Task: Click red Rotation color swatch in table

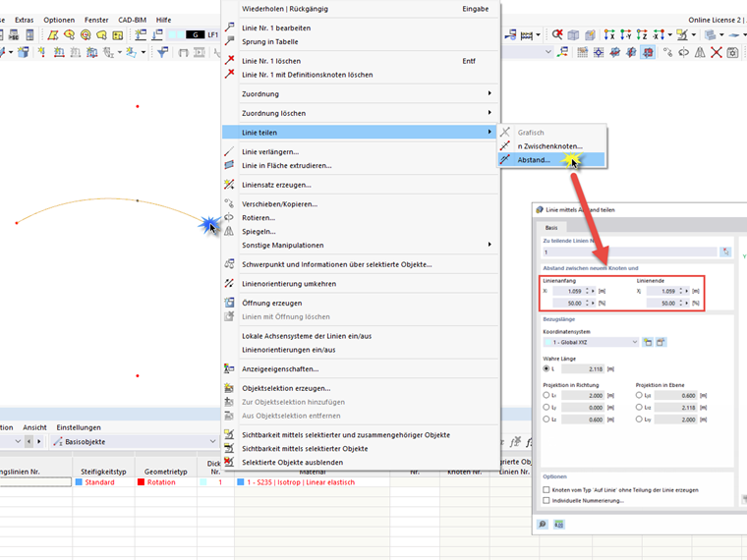Action: tap(141, 482)
